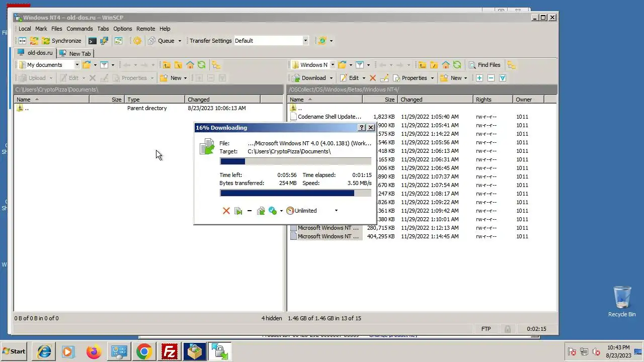Minimize the download progress dialog with the dash
Viewport: 644px width, 362px height.
[249, 211]
